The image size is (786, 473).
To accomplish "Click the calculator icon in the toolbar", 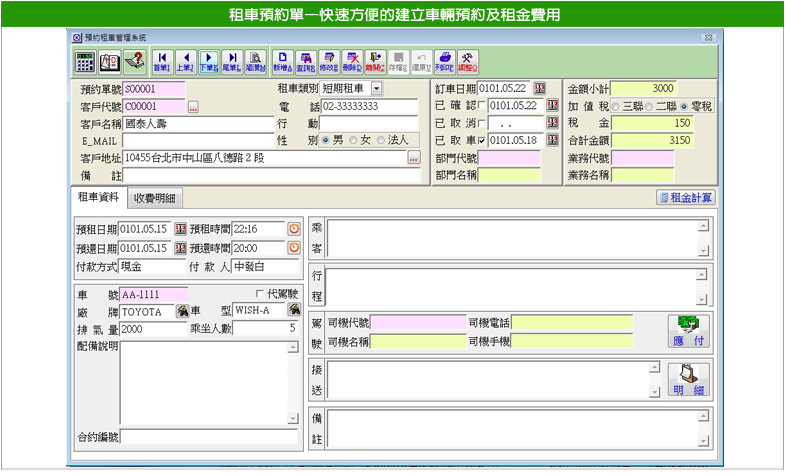I will pos(86,60).
